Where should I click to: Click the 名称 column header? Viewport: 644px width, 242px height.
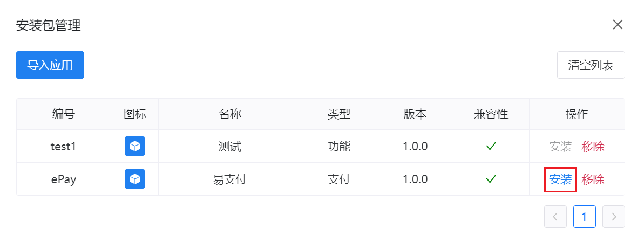(229, 114)
